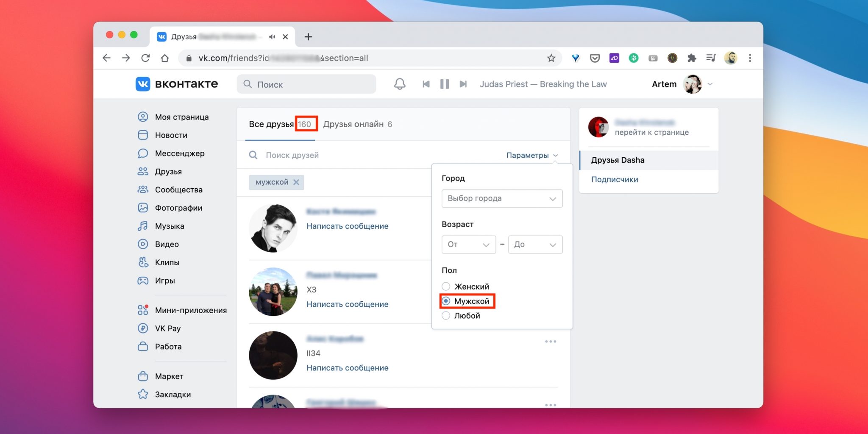Pause the playing music
This screenshot has height=434, width=868.
[x=444, y=84]
